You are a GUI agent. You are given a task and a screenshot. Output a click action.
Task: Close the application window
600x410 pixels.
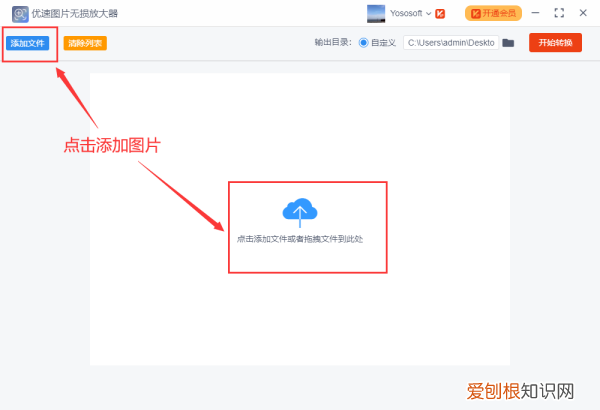(583, 13)
